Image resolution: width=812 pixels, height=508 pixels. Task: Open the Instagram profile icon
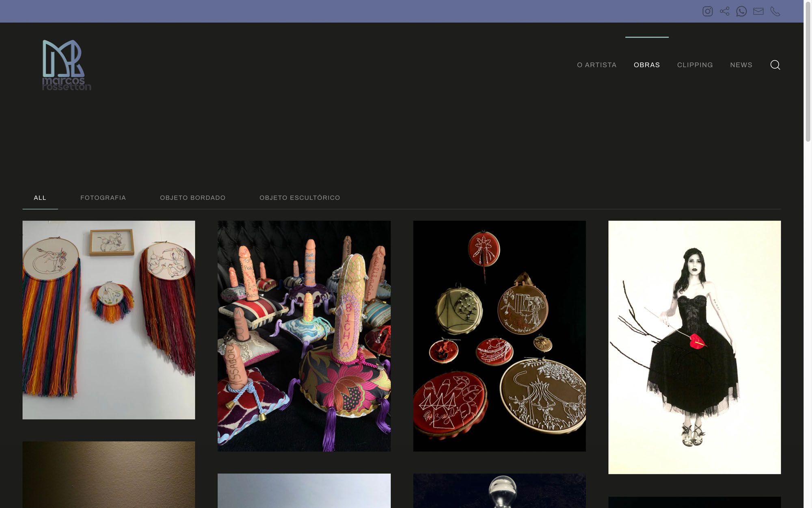[x=707, y=11]
